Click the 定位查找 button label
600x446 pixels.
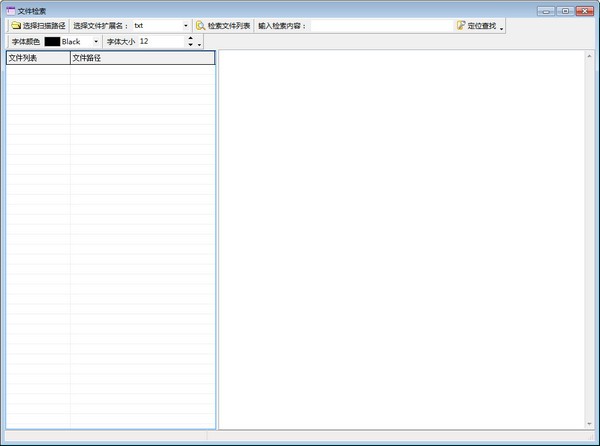(481, 25)
